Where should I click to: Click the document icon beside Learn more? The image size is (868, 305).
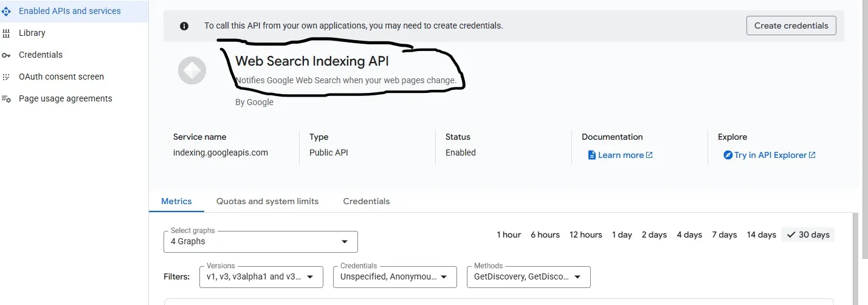(592, 155)
